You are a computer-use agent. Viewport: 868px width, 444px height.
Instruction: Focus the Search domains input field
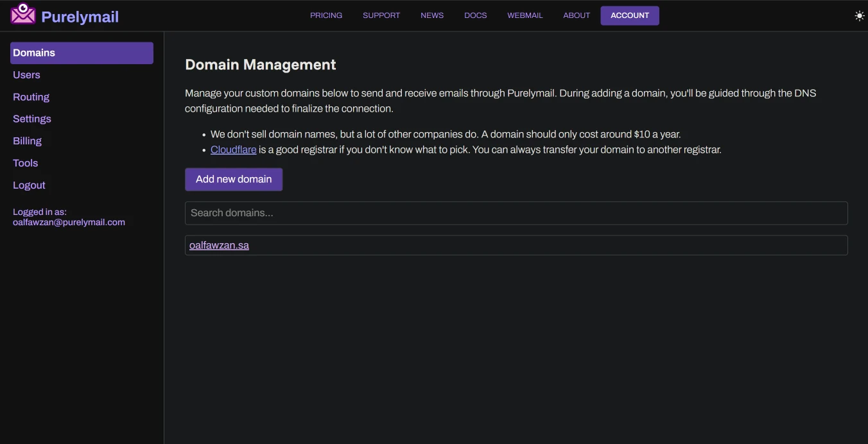coord(516,213)
